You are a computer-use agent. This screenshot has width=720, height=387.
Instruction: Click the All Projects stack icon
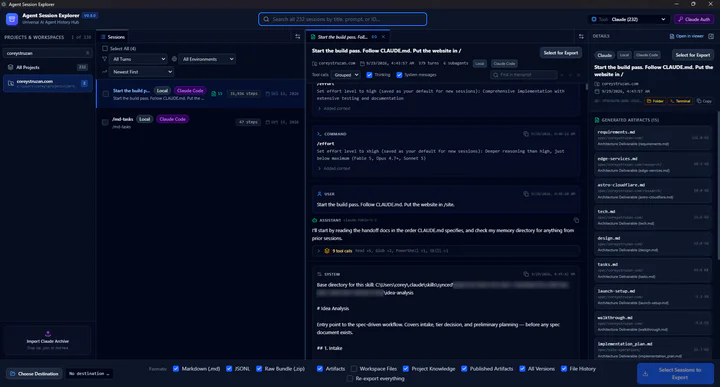[x=11, y=67]
